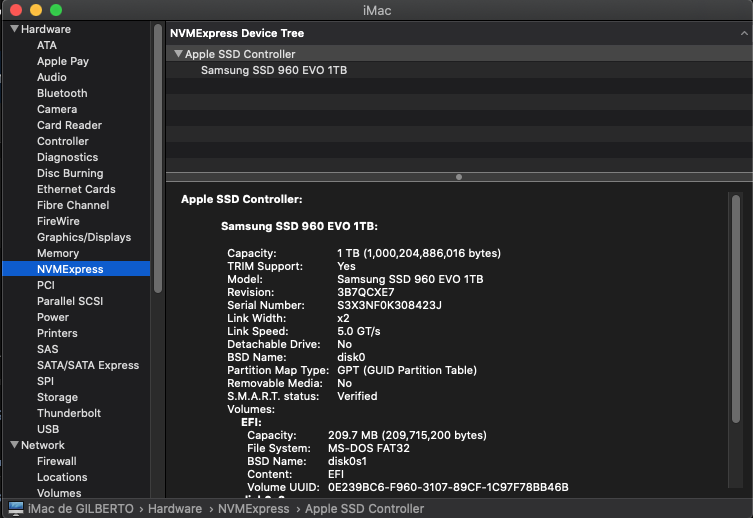The height and width of the screenshot is (518, 753).
Task: Select USB in the sidebar
Action: point(48,429)
